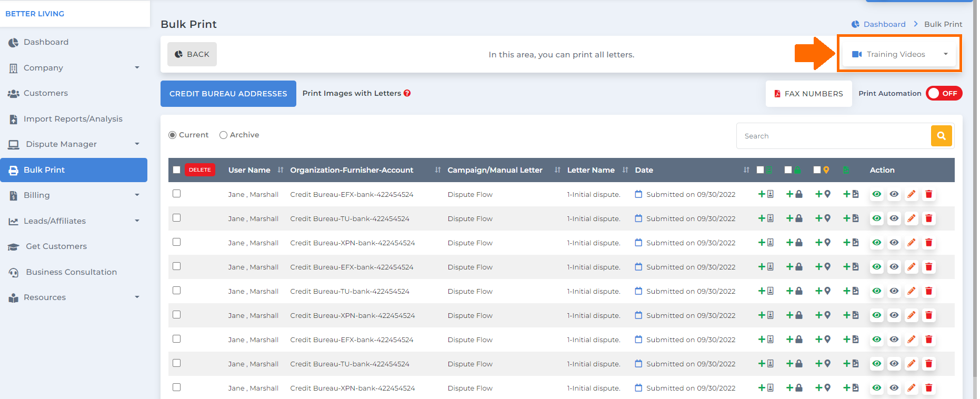Add ID proof on first EFX row

click(x=766, y=194)
